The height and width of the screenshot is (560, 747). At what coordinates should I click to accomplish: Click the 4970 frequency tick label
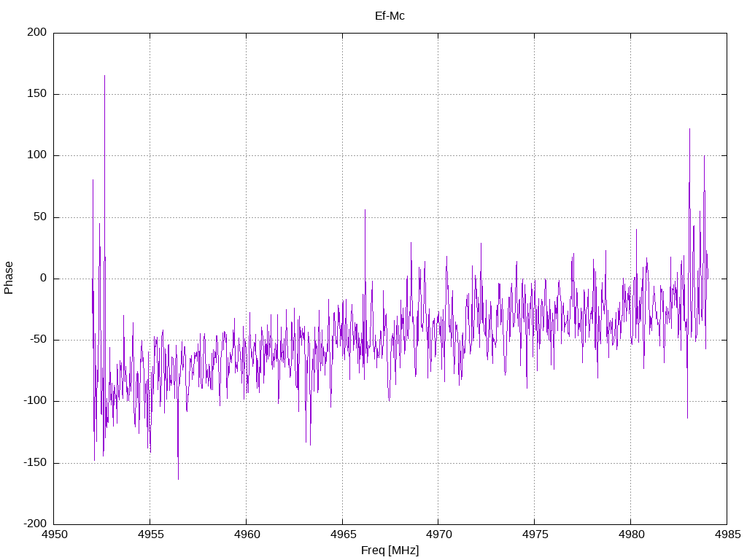[x=438, y=534]
